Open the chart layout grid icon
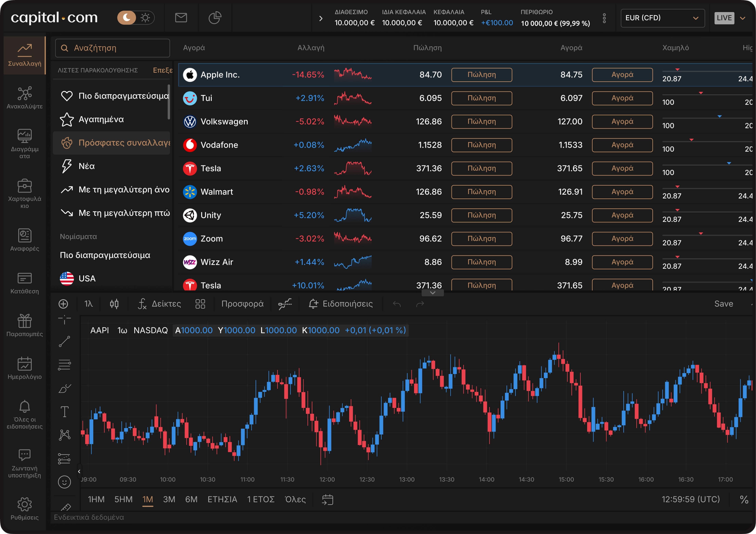The width and height of the screenshot is (756, 534). click(x=200, y=304)
